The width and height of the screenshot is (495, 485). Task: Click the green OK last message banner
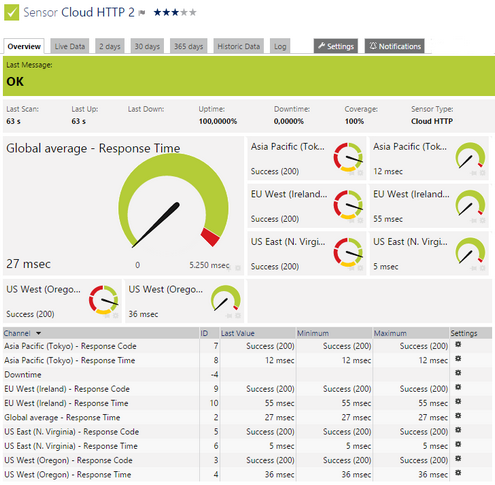coord(249,76)
